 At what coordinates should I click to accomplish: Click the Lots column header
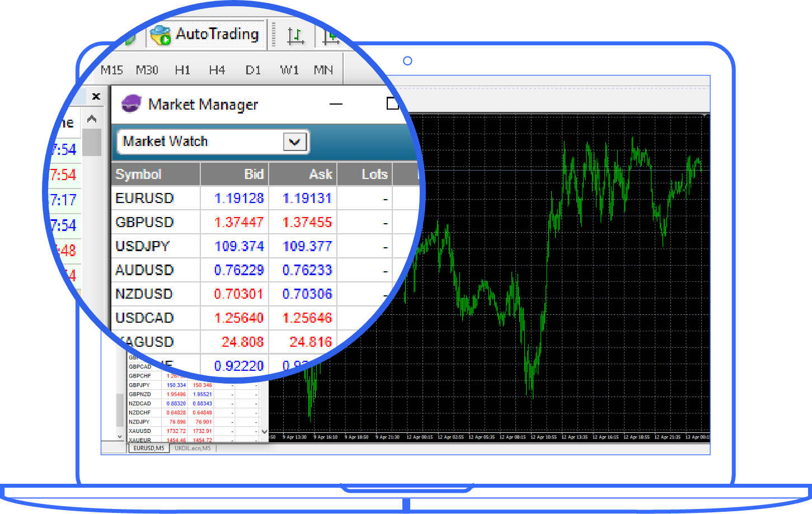(x=365, y=175)
